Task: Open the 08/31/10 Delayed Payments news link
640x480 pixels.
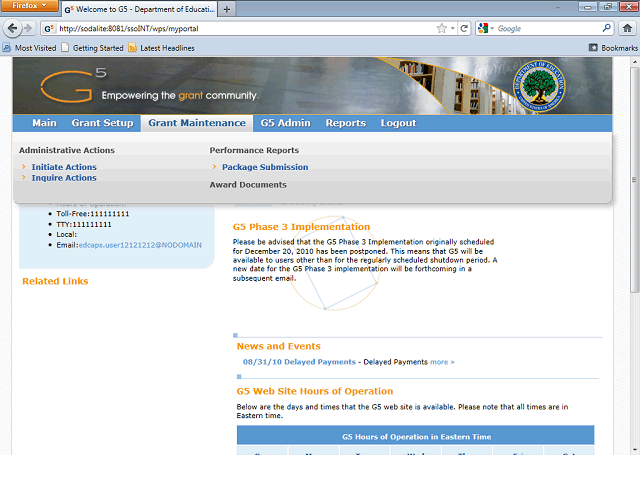Action: (299, 362)
